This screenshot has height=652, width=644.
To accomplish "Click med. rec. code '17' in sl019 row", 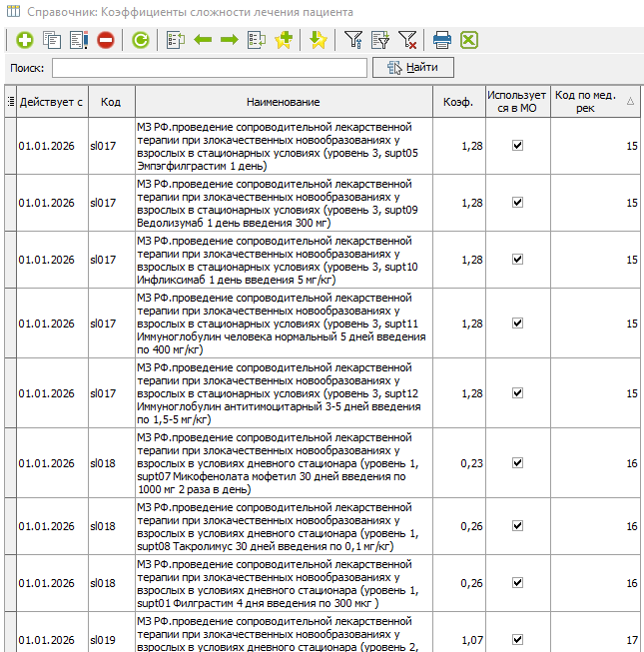I will pyautogui.click(x=632, y=640).
